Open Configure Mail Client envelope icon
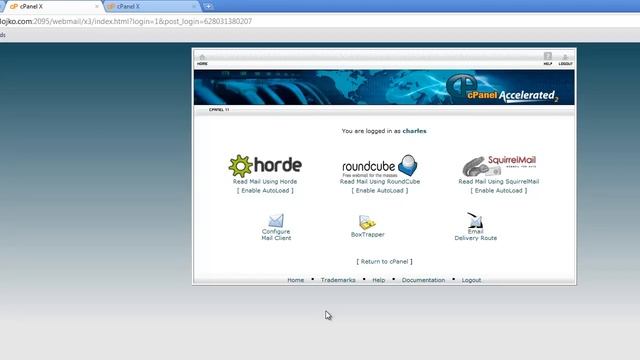The image size is (640, 360). [x=276, y=221]
